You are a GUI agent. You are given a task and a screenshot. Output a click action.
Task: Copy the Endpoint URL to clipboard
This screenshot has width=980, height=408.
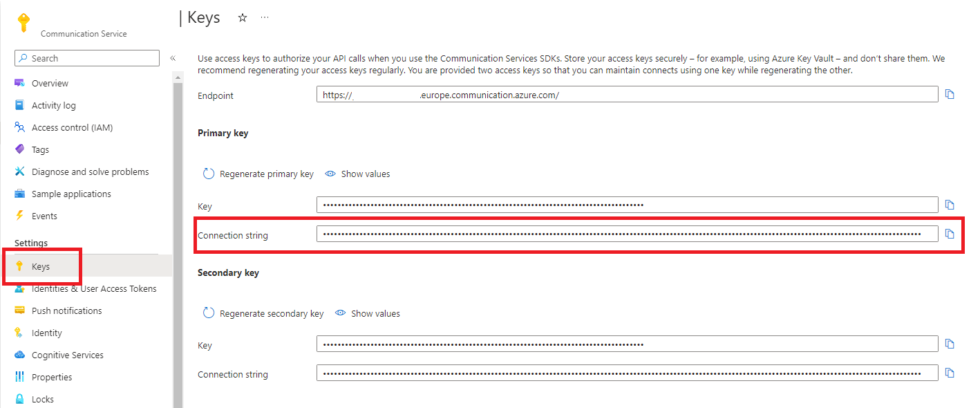[950, 95]
